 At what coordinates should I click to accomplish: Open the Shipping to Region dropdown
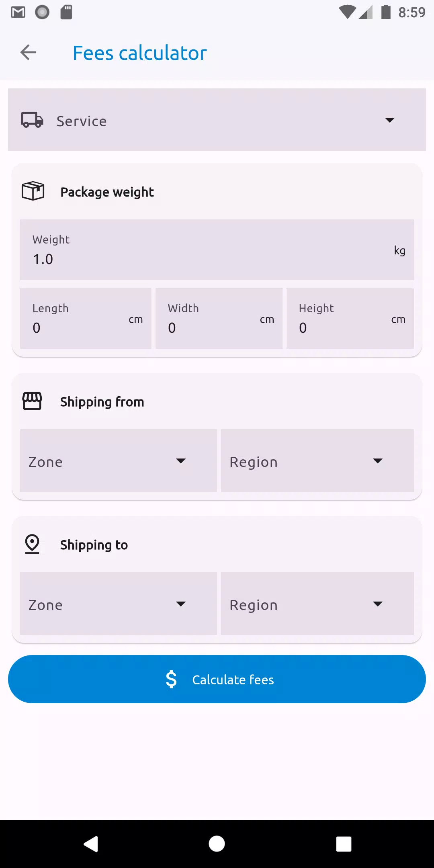pyautogui.click(x=317, y=604)
